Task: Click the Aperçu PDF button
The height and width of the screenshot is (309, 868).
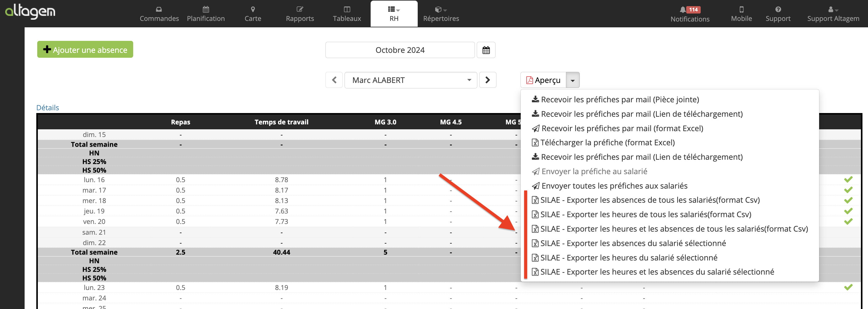Action: tap(543, 80)
